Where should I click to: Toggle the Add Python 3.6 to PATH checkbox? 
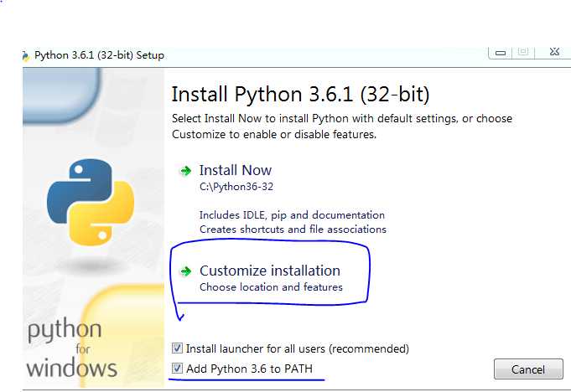click(x=178, y=369)
